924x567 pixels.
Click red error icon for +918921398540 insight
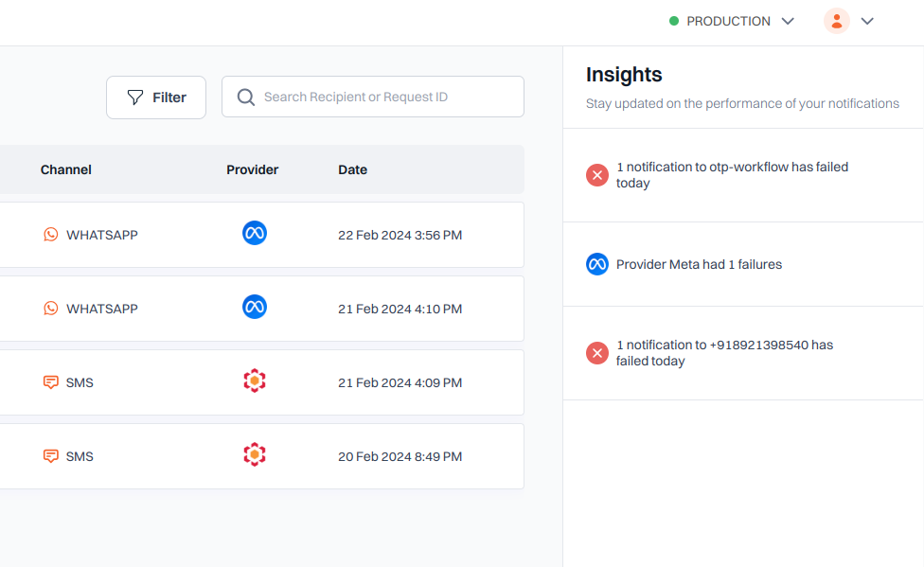point(597,353)
